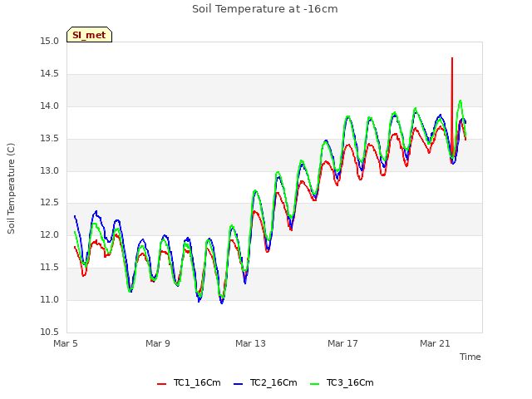This screenshot has width=532, height=399.
Task: Click the 15.0 y-axis tick label
Action: pyautogui.click(x=50, y=42)
